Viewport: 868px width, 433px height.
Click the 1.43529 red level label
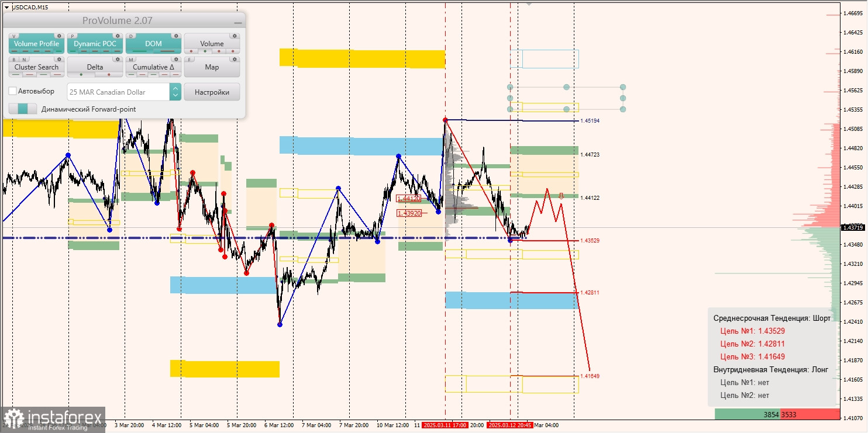(590, 241)
